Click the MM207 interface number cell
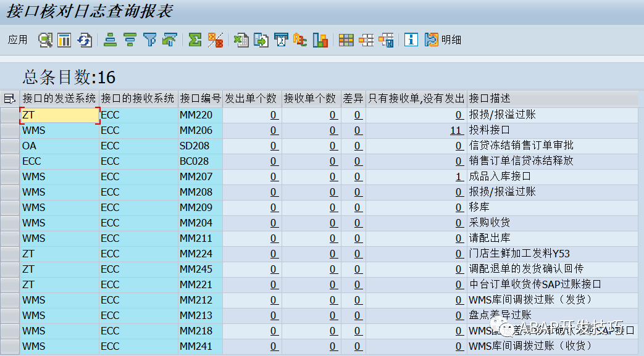Screen dimensions: 644x356 tap(201, 177)
